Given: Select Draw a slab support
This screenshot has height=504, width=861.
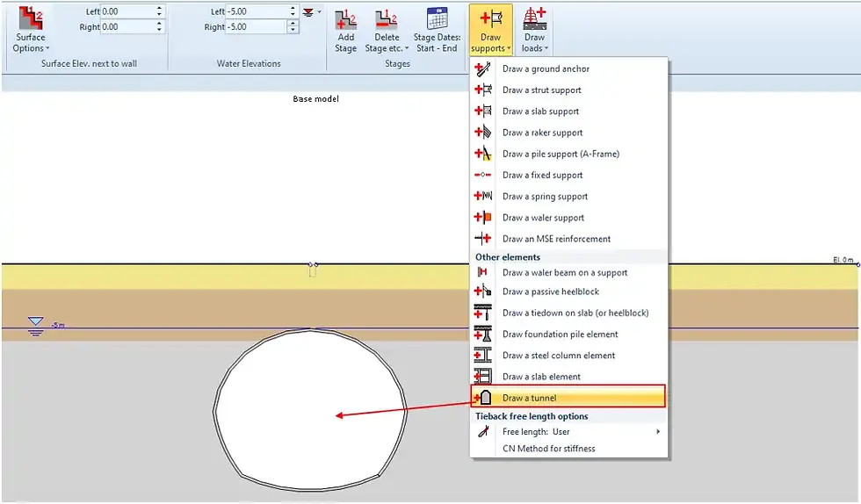Looking at the screenshot, I should (540, 112).
